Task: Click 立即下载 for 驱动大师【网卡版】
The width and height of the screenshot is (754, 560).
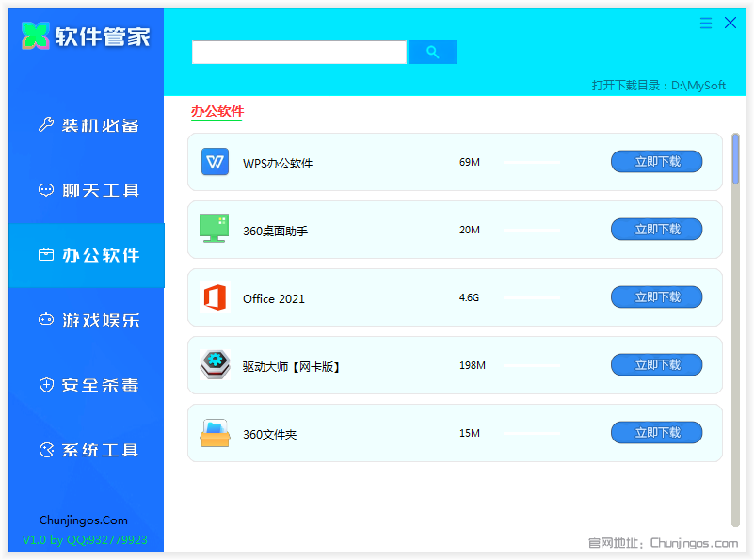Action: coord(656,365)
